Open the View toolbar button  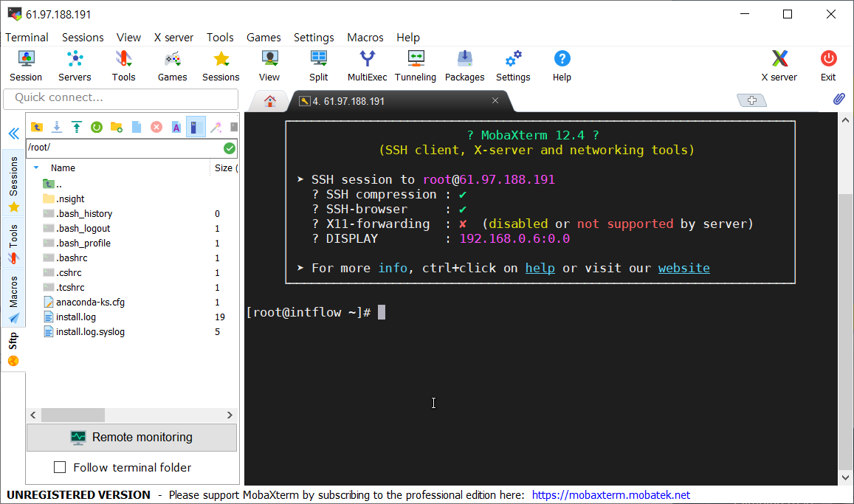[x=269, y=66]
